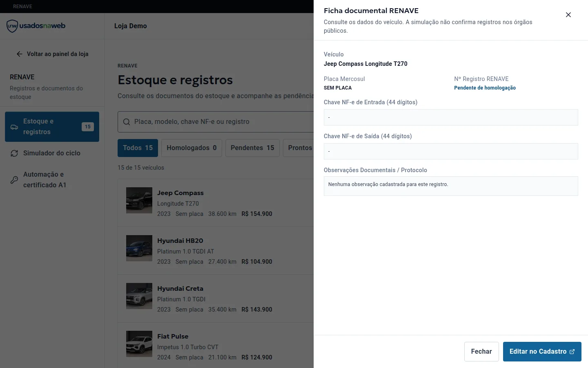Click the R$ 143.900 price
The width and height of the screenshot is (588, 368).
click(x=257, y=310)
